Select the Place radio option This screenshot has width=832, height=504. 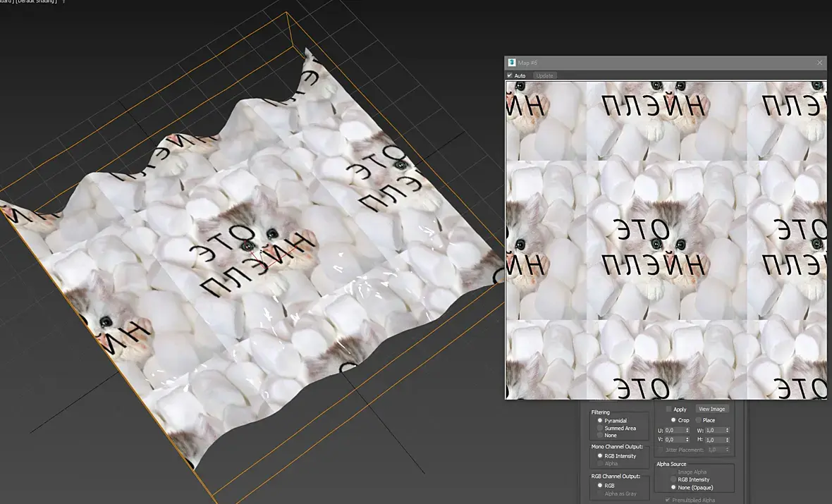tap(699, 420)
